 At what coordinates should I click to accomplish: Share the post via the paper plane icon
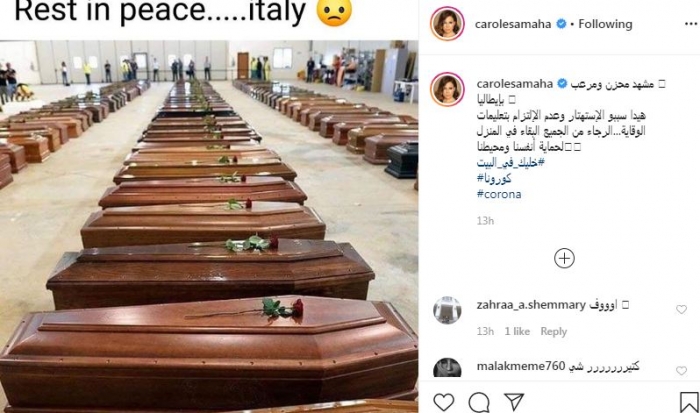[x=514, y=402]
